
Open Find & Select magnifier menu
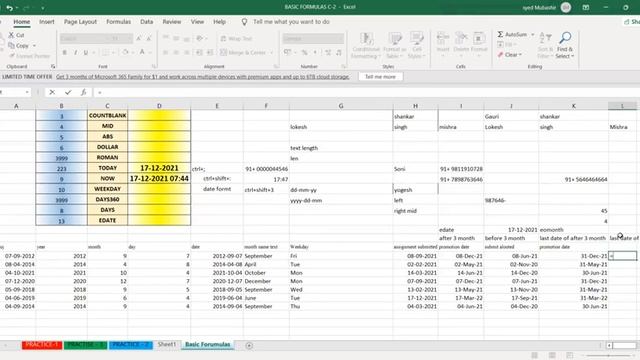pyautogui.click(x=564, y=46)
